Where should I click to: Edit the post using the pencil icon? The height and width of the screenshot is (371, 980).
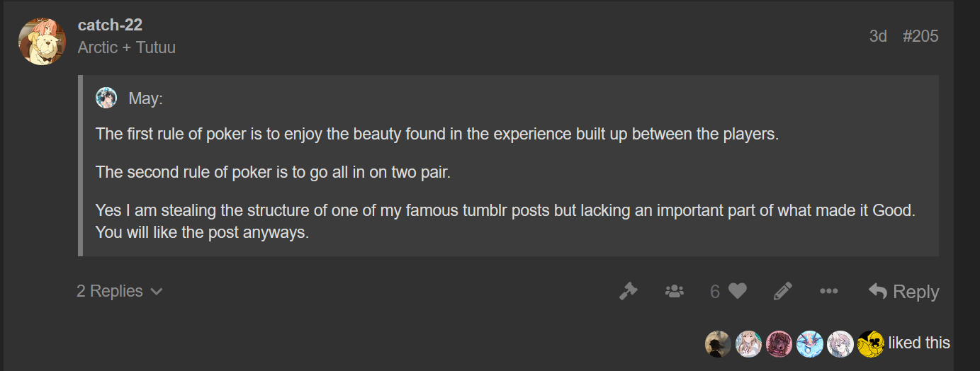(782, 291)
